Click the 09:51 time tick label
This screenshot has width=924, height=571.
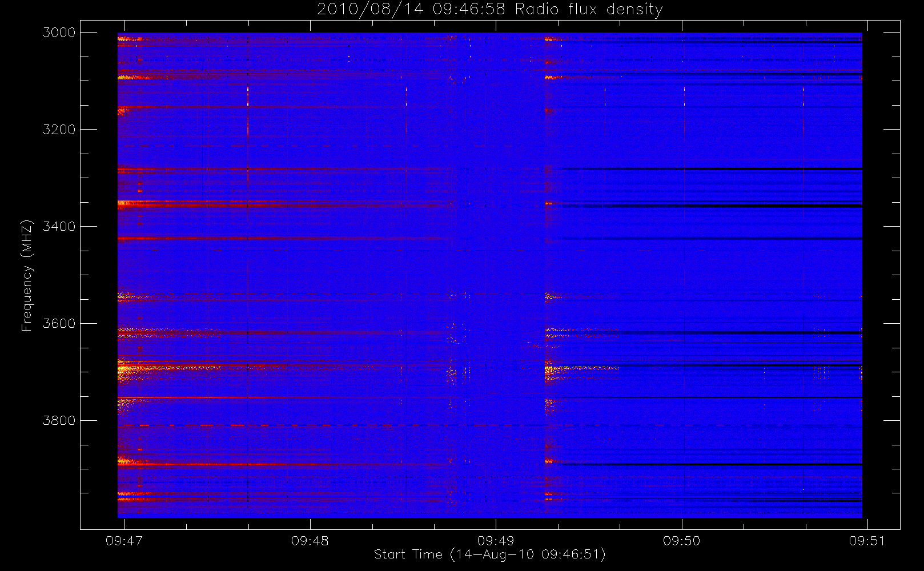[867, 541]
